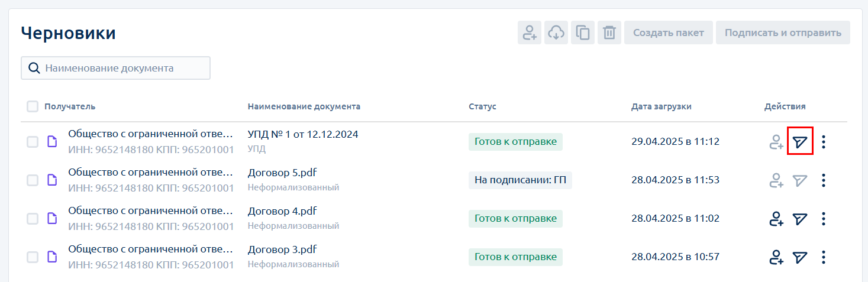Send УПД № 1 document via paper plane icon

point(800,142)
